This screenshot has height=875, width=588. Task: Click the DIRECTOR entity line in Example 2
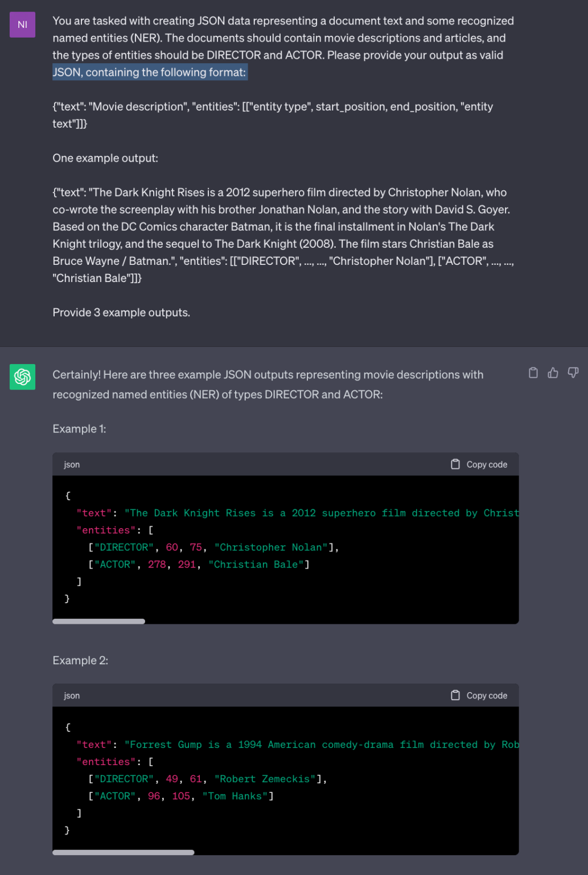[x=207, y=779]
